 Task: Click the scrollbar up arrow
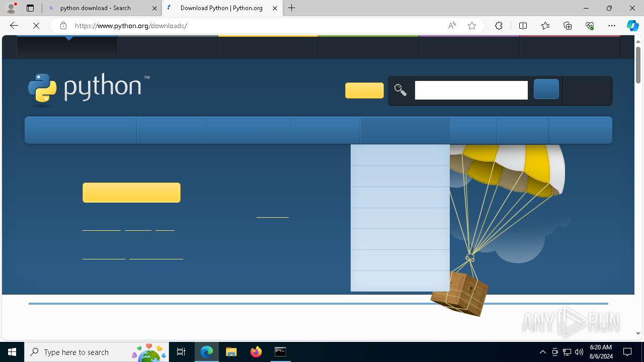point(638,41)
